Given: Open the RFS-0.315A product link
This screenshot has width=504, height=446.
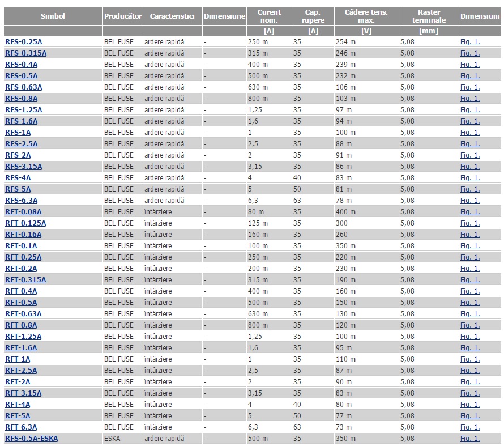Looking at the screenshot, I should pos(25,53).
